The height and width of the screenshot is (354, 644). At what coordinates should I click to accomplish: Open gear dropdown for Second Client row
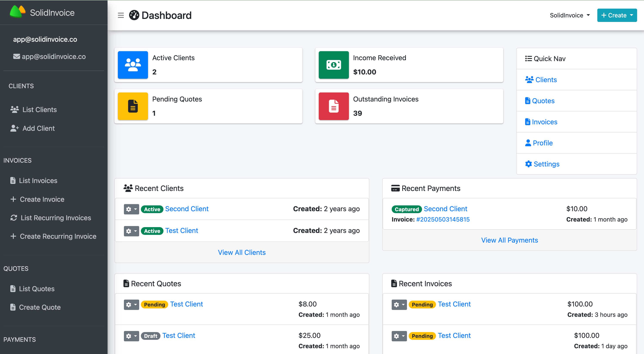[x=131, y=209]
